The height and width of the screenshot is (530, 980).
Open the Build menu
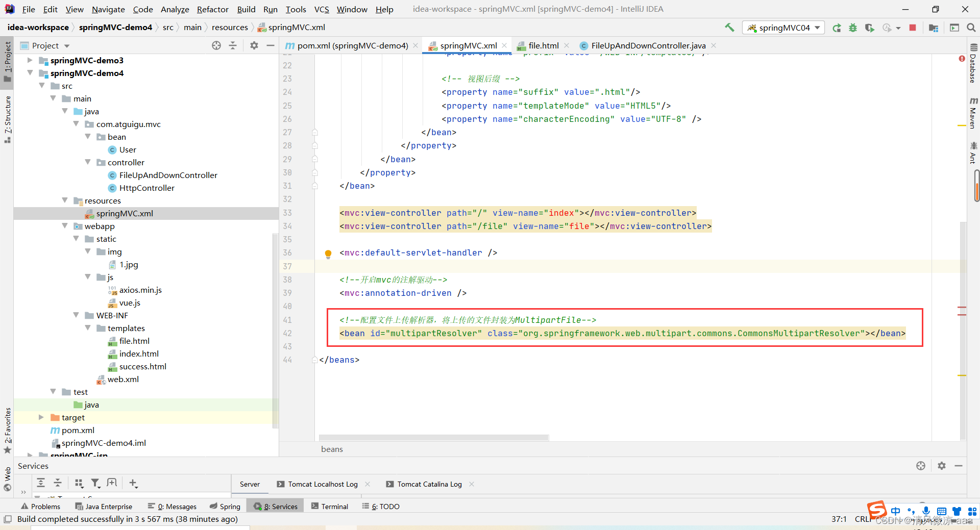246,9
